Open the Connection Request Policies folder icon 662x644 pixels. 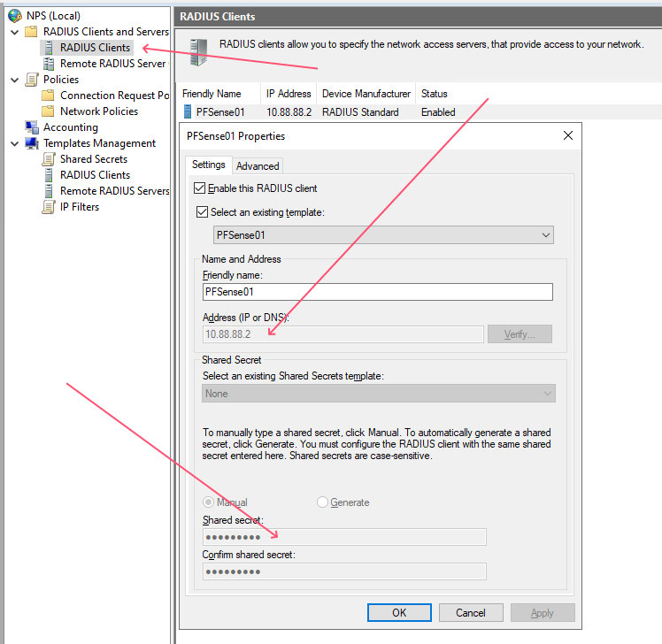point(50,96)
